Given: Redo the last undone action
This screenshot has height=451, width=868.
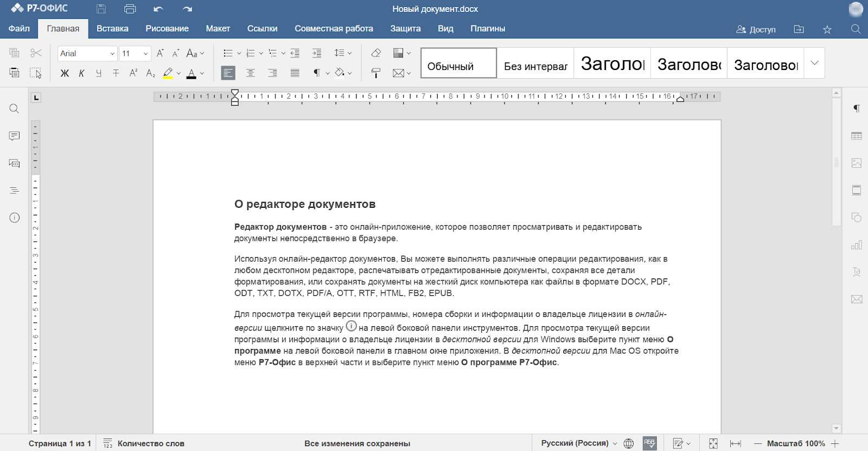Looking at the screenshot, I should click(x=188, y=9).
